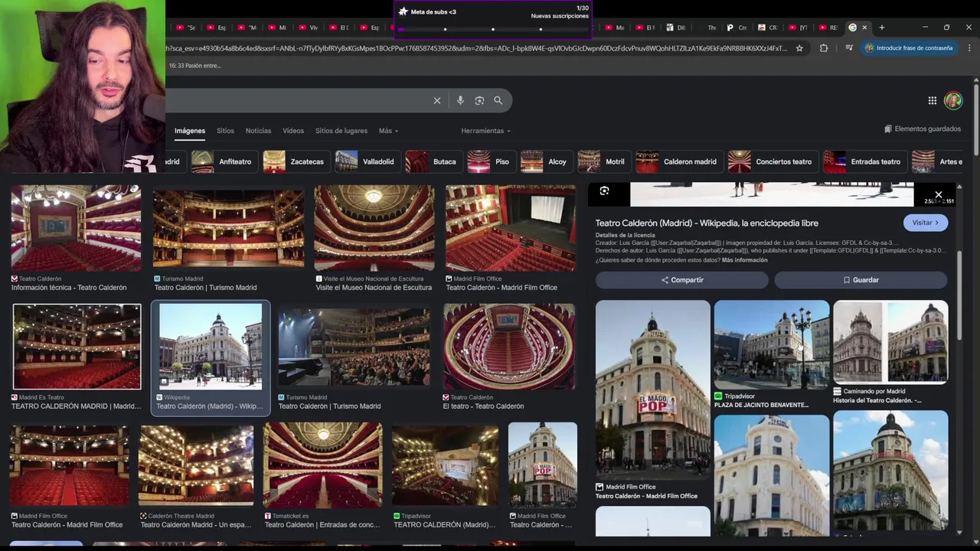Viewport: 980px width, 551px height.
Task: Start voice search with microphone icon
Action: click(460, 100)
